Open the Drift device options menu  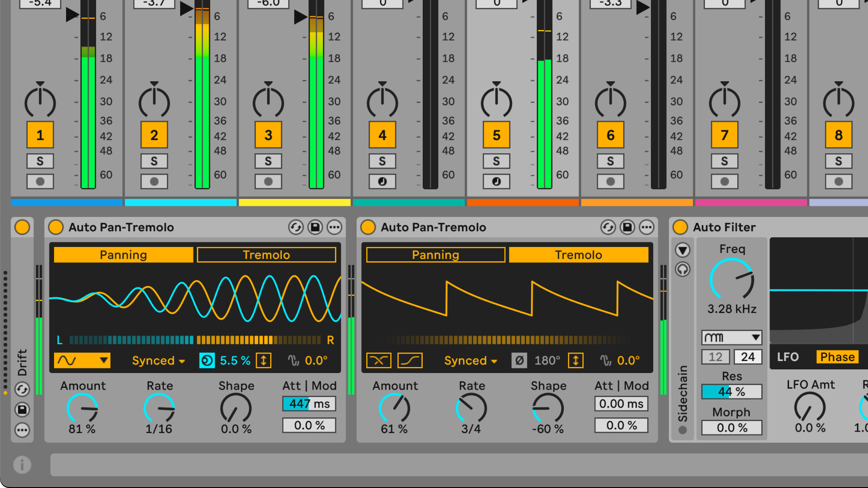coord(22,430)
